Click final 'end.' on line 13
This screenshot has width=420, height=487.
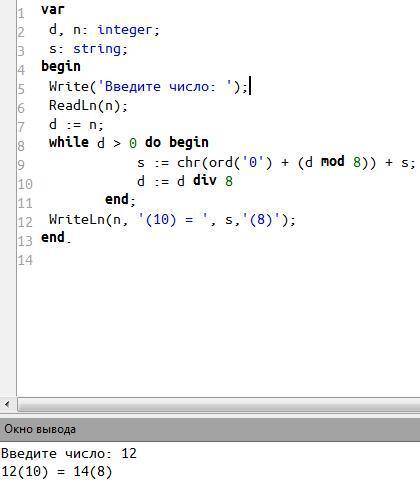coord(56,238)
